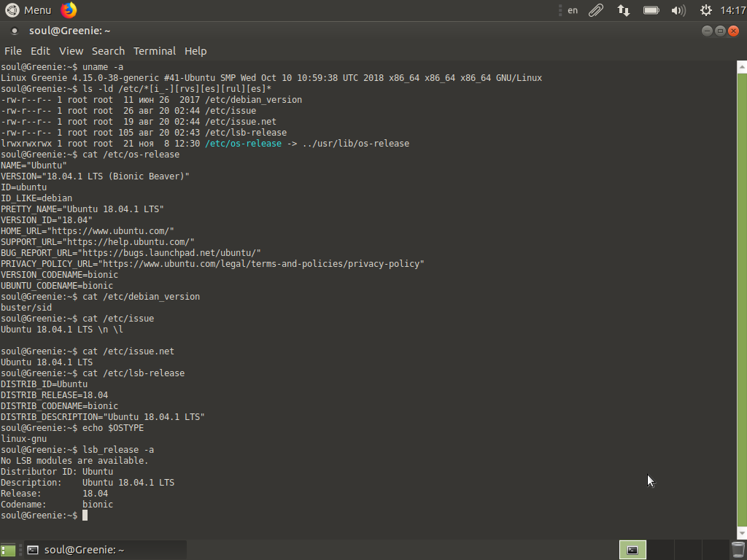The height and width of the screenshot is (560, 747).
Task: Click the window menu dot icon in title bar
Action: tap(15, 31)
